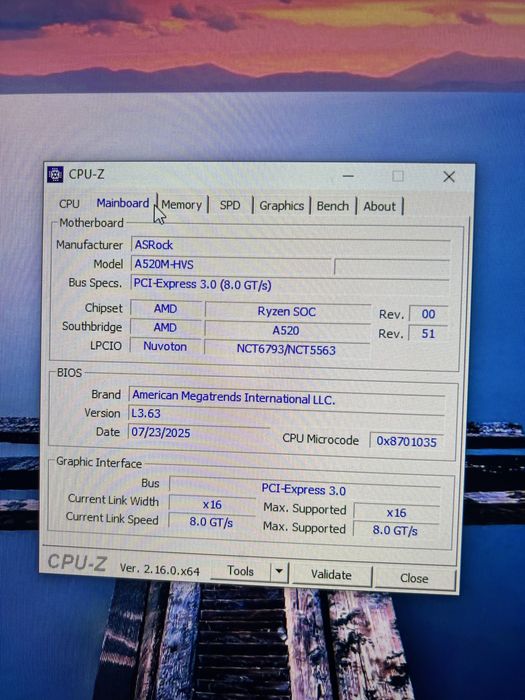Screen dimensions: 525x700
Task: Click the Max. Supported speed 8.0 GT/s value
Action: 395,530
